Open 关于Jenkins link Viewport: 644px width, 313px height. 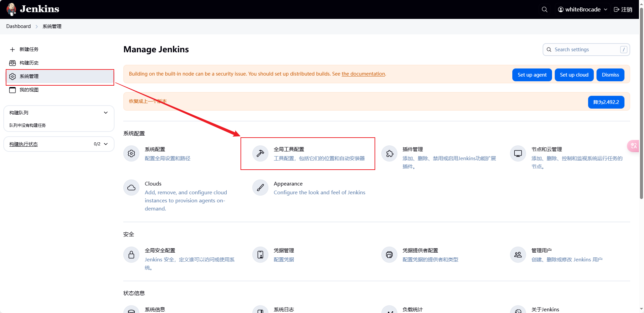pos(545,309)
